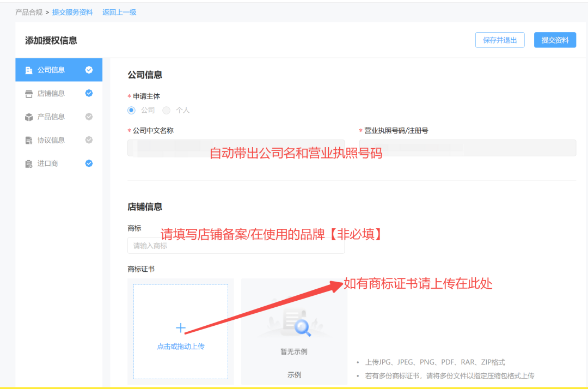This screenshot has height=389, width=588.
Task: Click the 示例 label under placeholder
Action: point(295,375)
